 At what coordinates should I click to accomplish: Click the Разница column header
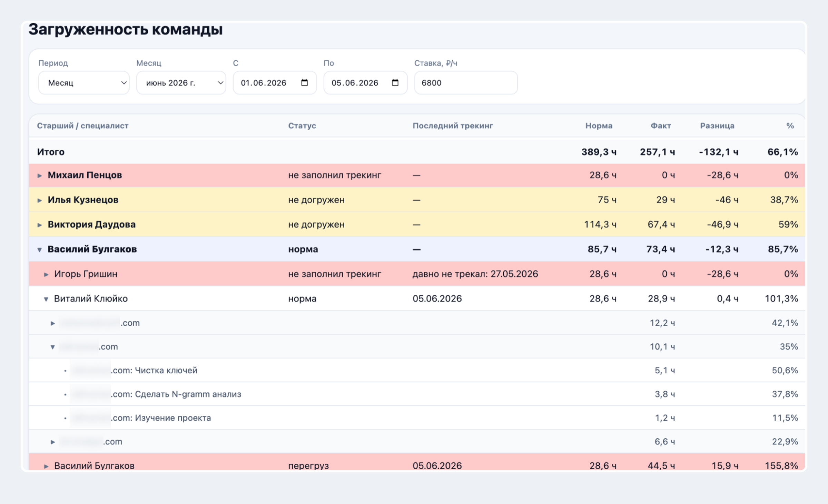pos(717,126)
